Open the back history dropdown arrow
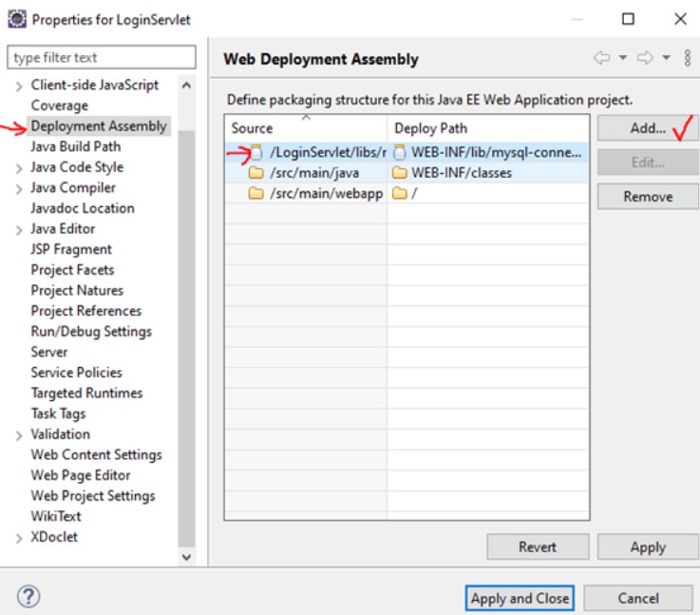700x615 pixels. [623, 59]
